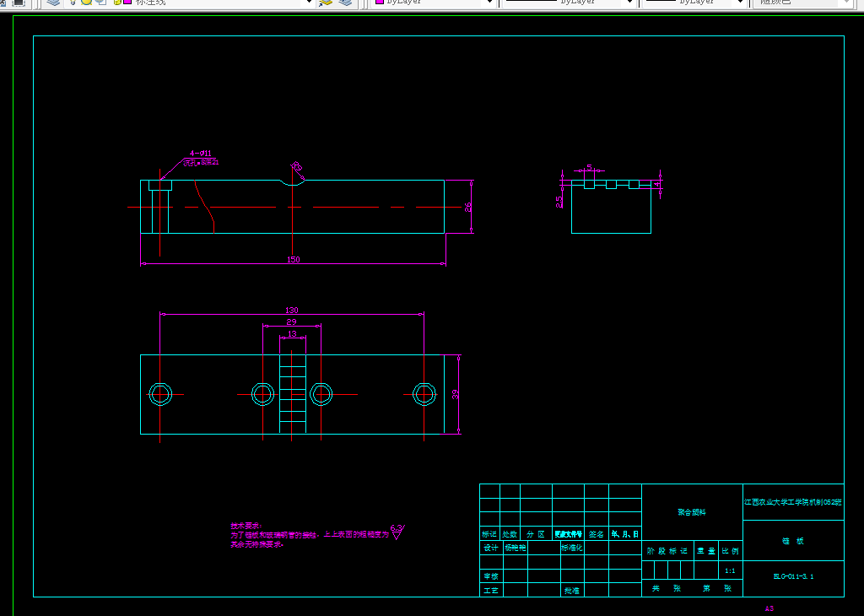Select the 批准 title block cell
864x616 pixels.
(572, 590)
